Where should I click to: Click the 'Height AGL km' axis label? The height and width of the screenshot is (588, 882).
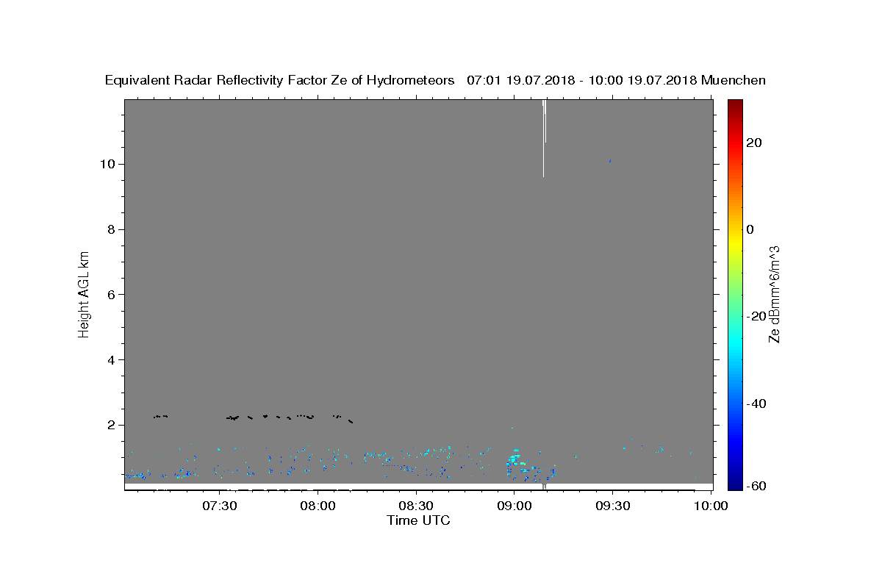coord(85,293)
